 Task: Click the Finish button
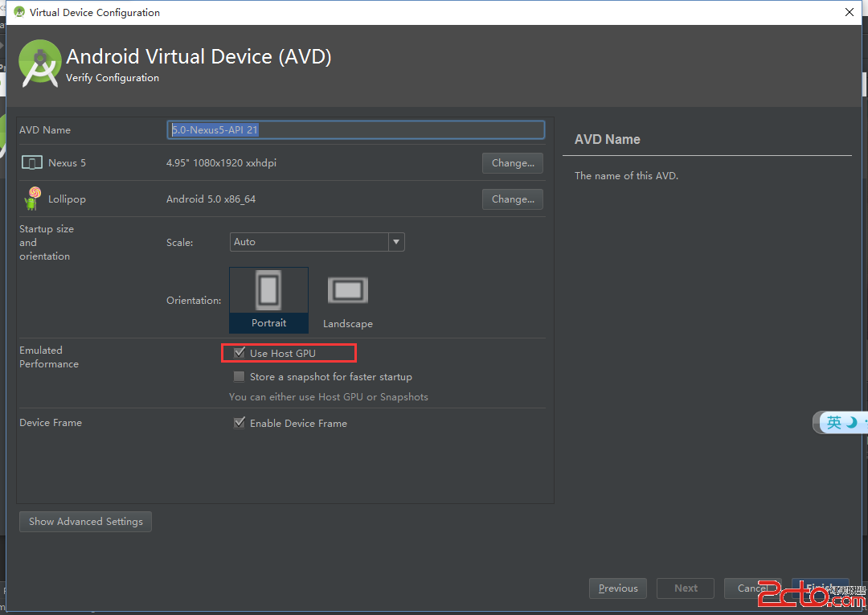820,588
